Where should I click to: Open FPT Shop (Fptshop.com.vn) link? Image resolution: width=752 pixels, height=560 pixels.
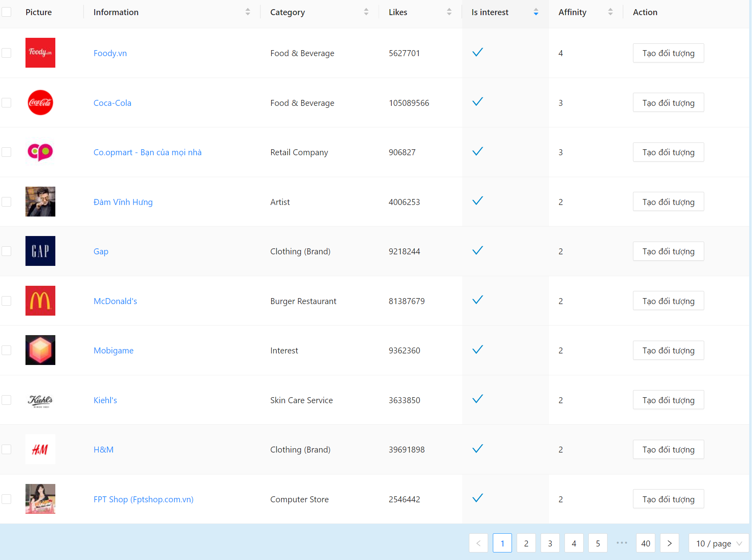tap(143, 499)
